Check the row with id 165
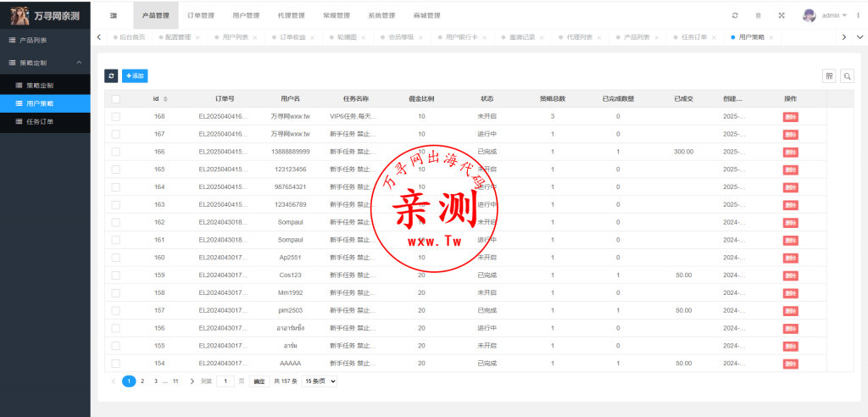 [115, 170]
